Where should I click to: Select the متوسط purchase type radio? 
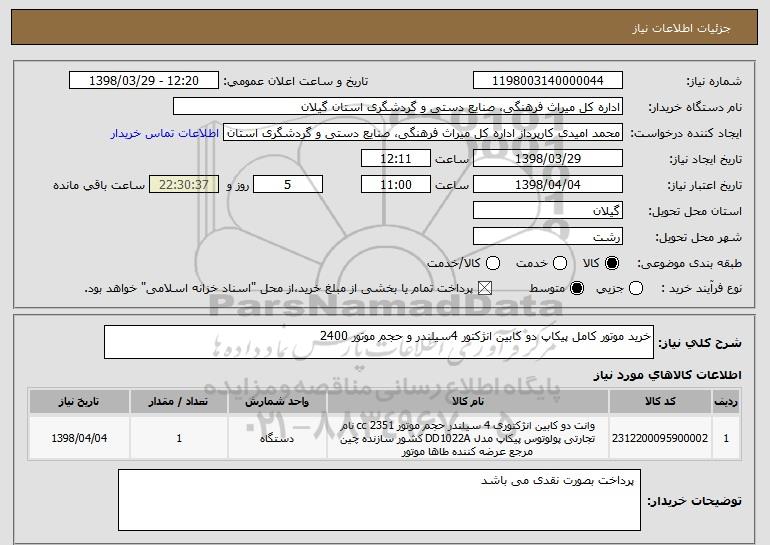(577, 288)
